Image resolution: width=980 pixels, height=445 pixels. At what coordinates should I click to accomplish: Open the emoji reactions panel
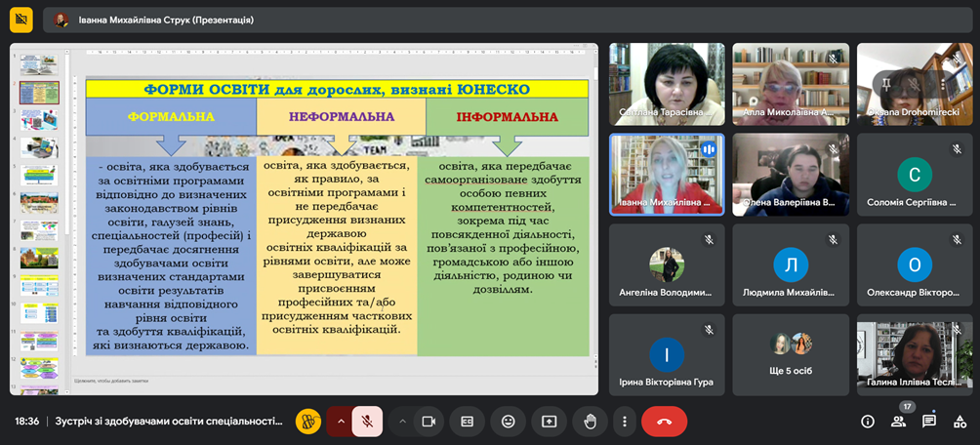pos(509,422)
